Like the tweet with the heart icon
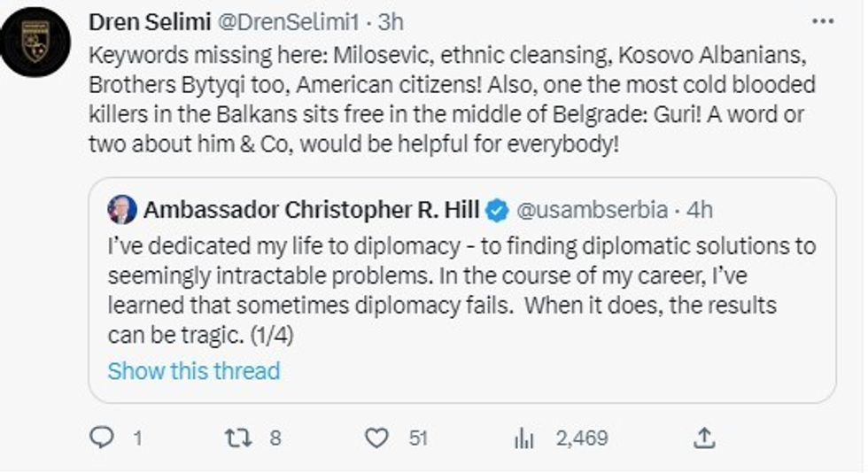This screenshot has height=473, width=868. (377, 437)
